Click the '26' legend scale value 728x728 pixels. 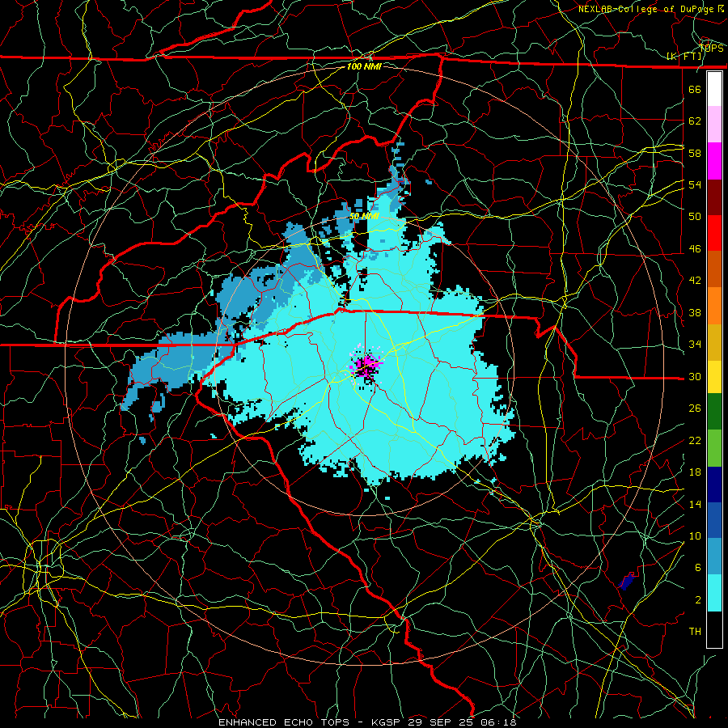[x=695, y=408]
